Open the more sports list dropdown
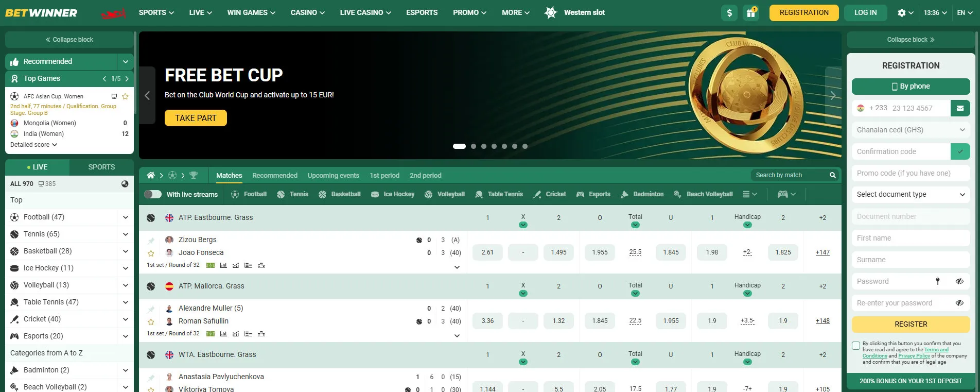This screenshot has height=392, width=980. pos(750,194)
